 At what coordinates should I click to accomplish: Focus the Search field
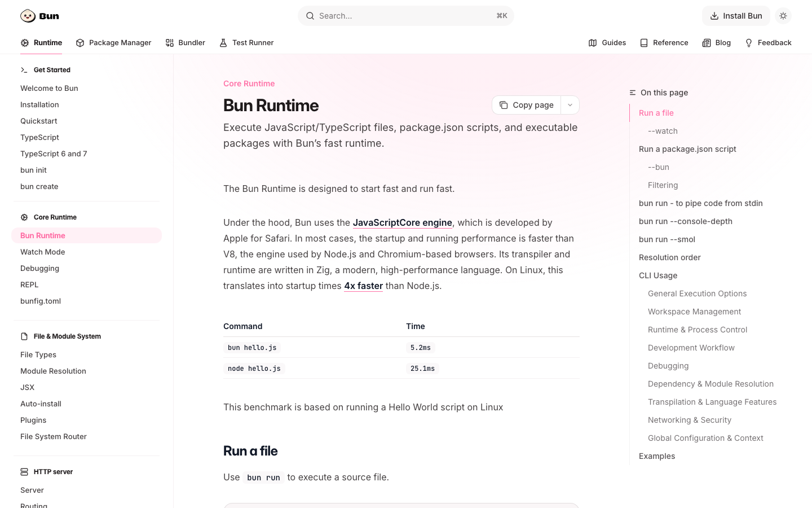(406, 16)
